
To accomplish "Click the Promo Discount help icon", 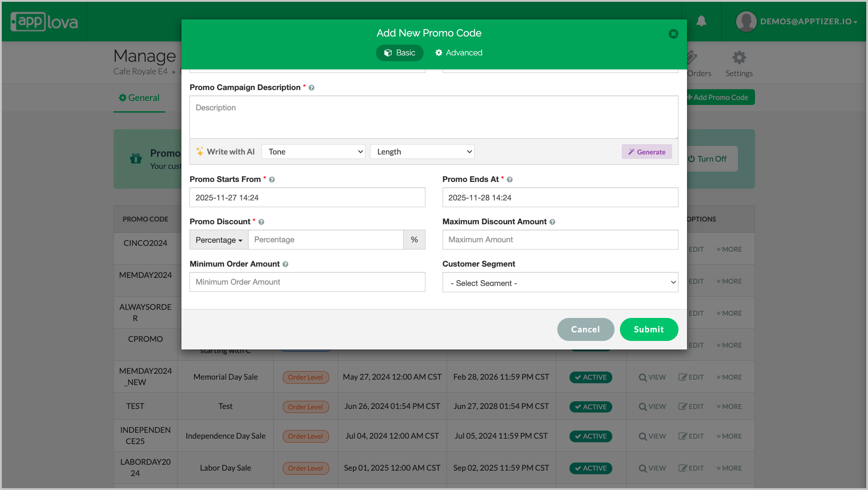I will point(261,222).
